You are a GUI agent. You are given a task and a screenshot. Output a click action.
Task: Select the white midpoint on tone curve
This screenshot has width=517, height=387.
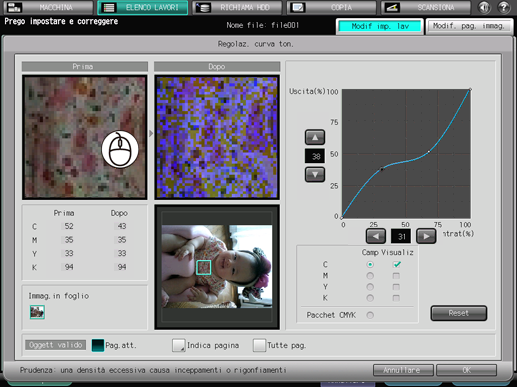(x=429, y=152)
